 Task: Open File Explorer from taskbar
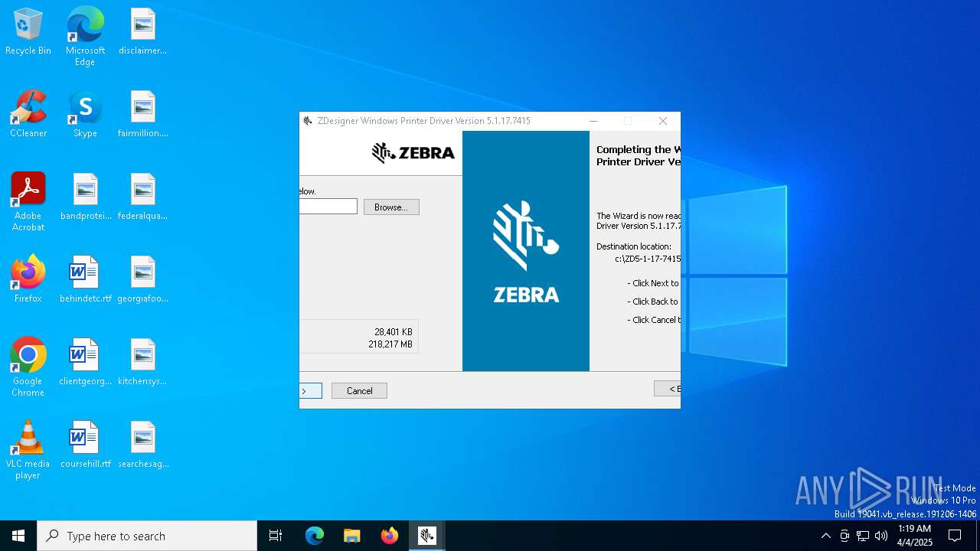[x=352, y=536]
